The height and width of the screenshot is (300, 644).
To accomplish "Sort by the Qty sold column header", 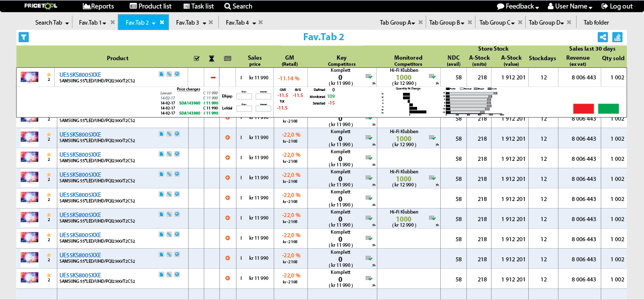I will pos(613,58).
